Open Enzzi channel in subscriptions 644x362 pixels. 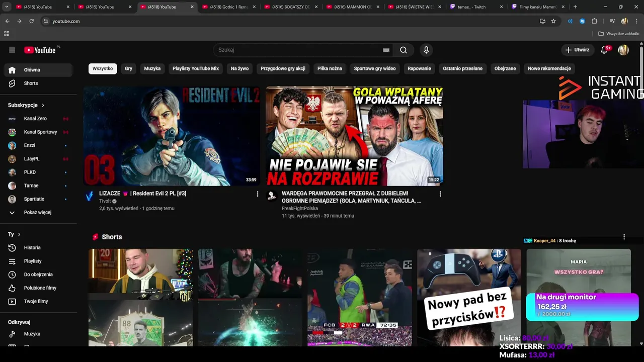(x=38, y=145)
